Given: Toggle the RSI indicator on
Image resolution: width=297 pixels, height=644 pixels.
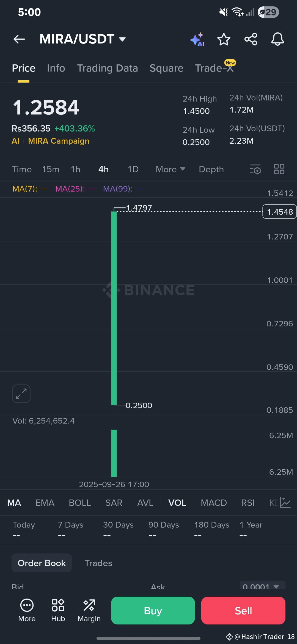Looking at the screenshot, I should tap(248, 503).
